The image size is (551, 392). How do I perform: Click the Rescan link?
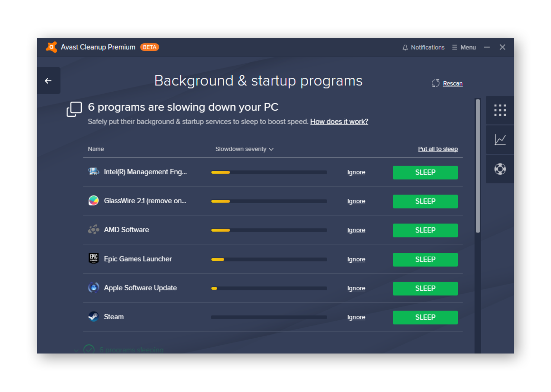point(453,83)
